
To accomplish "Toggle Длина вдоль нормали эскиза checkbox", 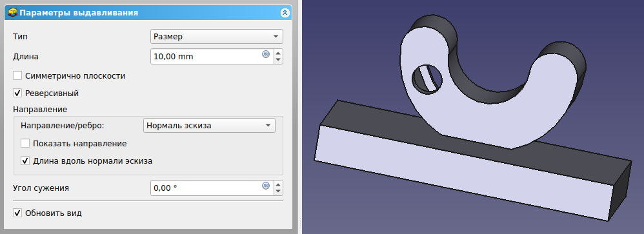I will point(25,161).
